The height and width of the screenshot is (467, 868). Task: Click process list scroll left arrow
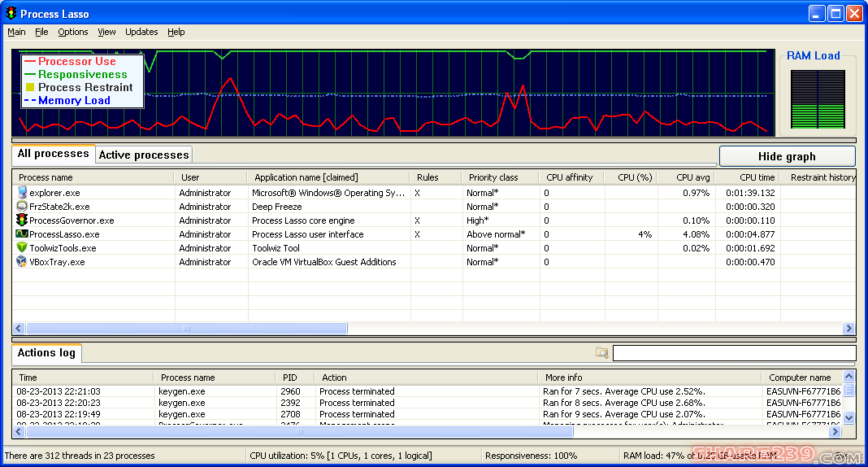[x=18, y=328]
